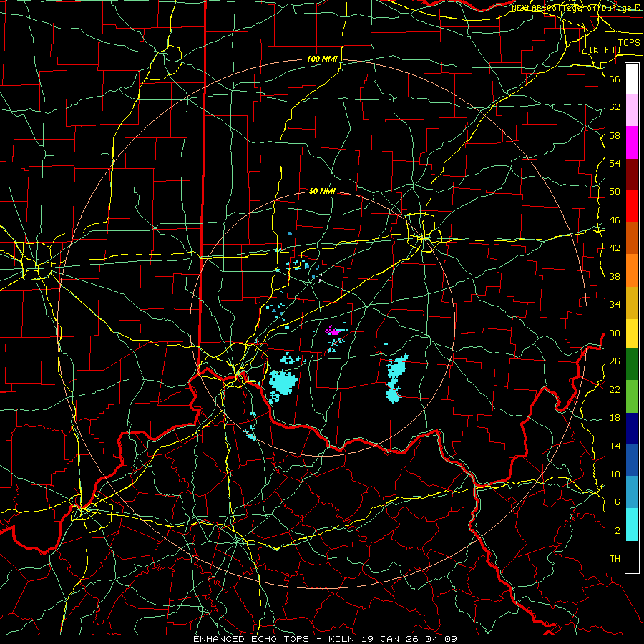Select the dark green legend band
Screen dimensions: 644x644
632,364
